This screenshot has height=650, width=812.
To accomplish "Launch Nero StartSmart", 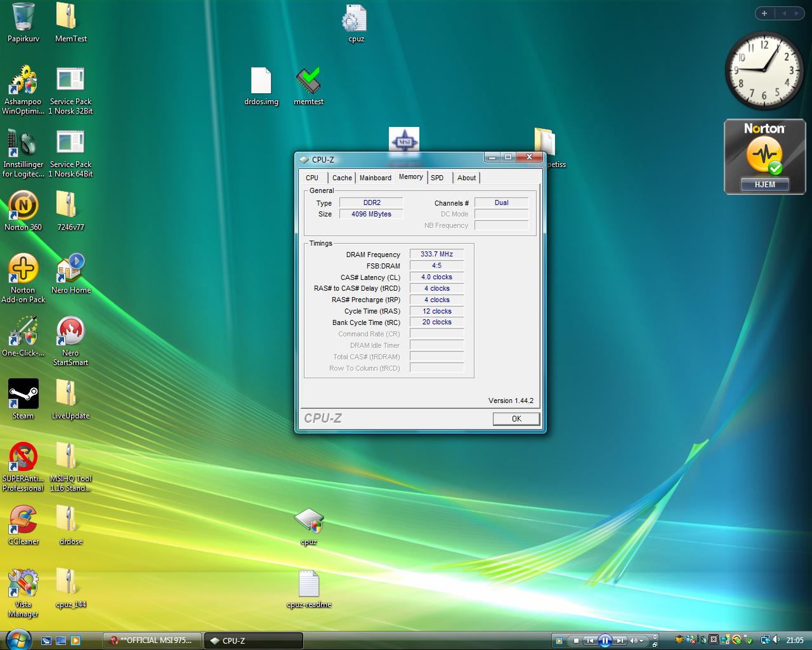I will [x=70, y=341].
